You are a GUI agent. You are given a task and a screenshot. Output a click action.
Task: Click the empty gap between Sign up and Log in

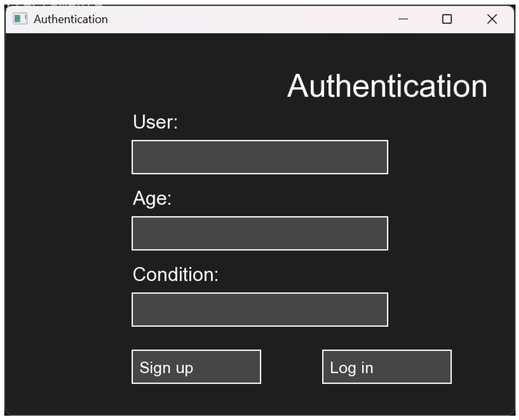pos(291,367)
